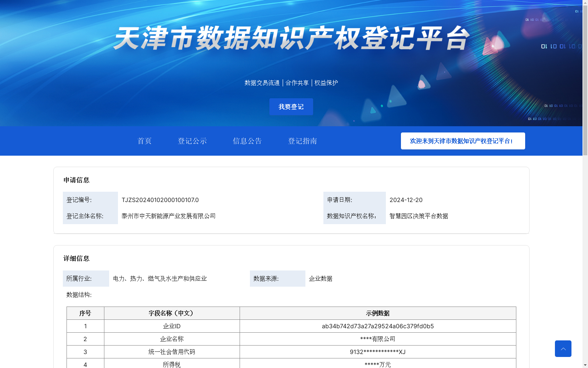Click the 我要登记 button in banner
Image resolution: width=588 pixels, height=368 pixels.
(291, 107)
